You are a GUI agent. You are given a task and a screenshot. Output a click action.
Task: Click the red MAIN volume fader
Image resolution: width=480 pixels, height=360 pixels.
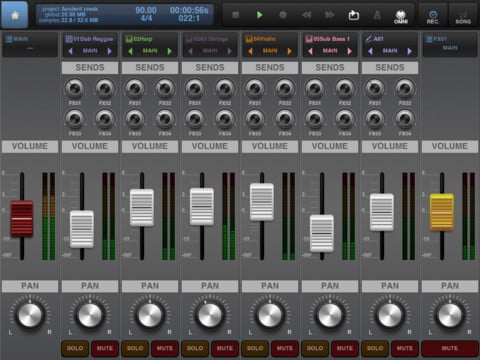(22, 218)
